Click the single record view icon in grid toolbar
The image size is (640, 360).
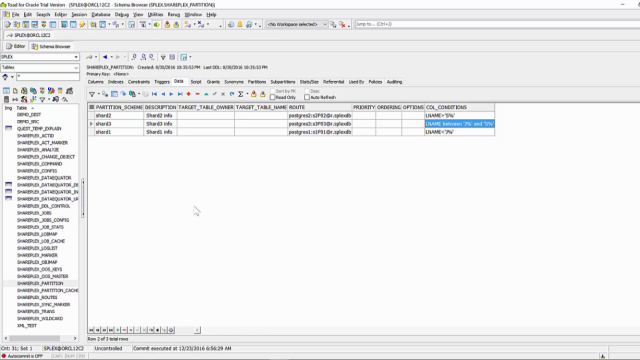point(114,94)
